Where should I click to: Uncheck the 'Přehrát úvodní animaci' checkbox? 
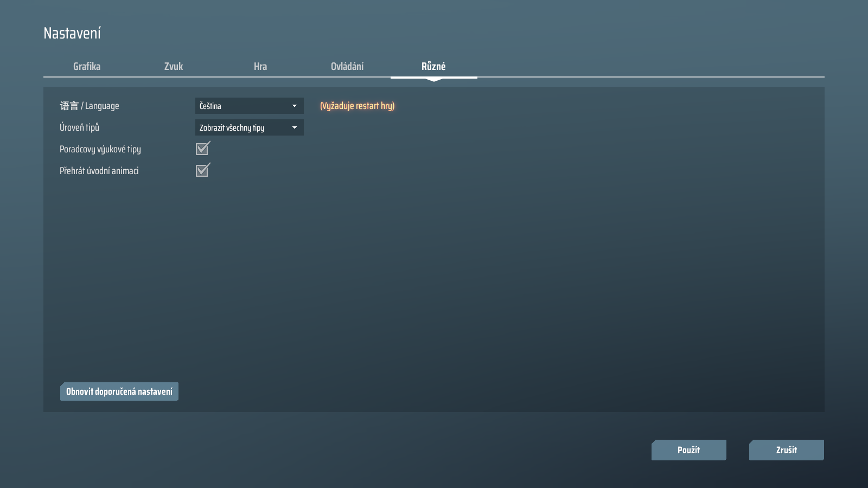(x=202, y=170)
